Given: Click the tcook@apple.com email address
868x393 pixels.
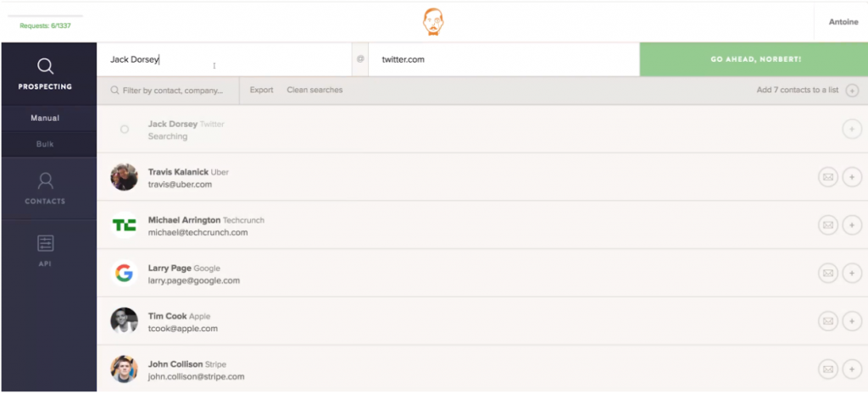Looking at the screenshot, I should [183, 329].
